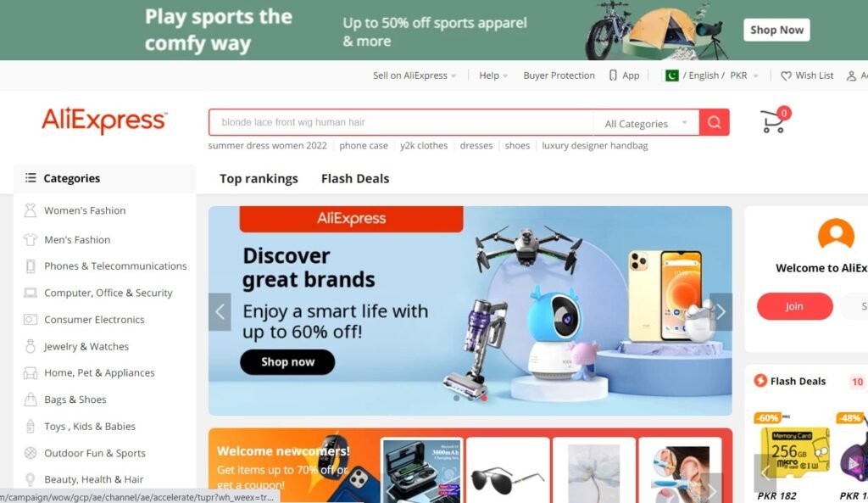Click the App phone icon
Viewport: 868px width, 503px height.
tap(613, 75)
